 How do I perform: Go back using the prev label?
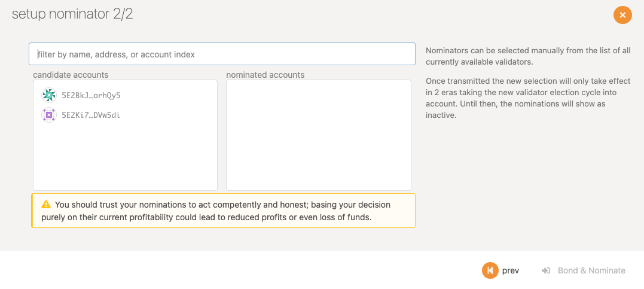coord(511,270)
